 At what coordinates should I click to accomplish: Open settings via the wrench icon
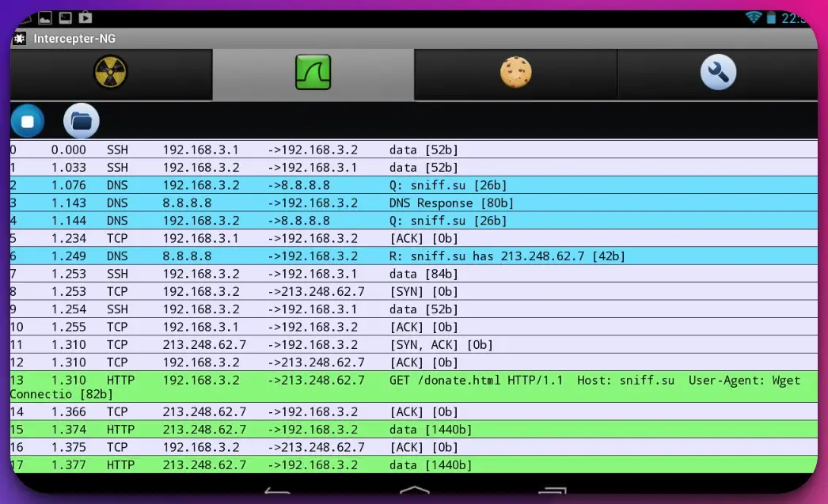716,73
